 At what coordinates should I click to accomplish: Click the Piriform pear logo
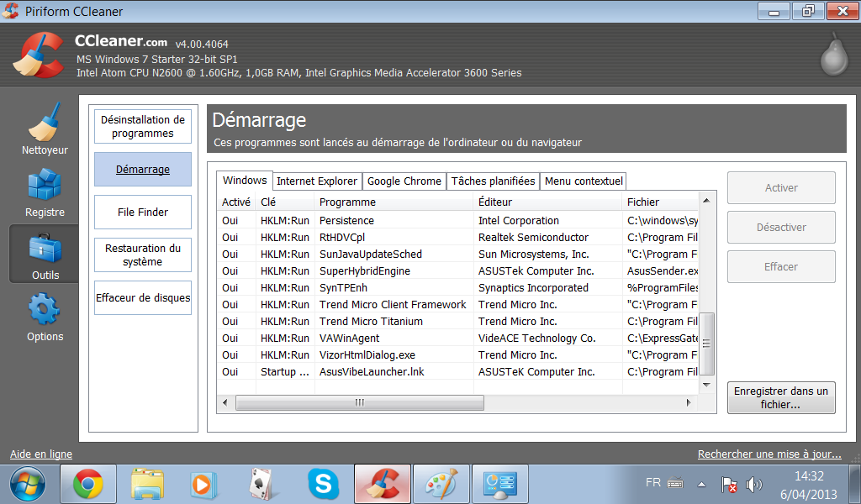click(833, 55)
